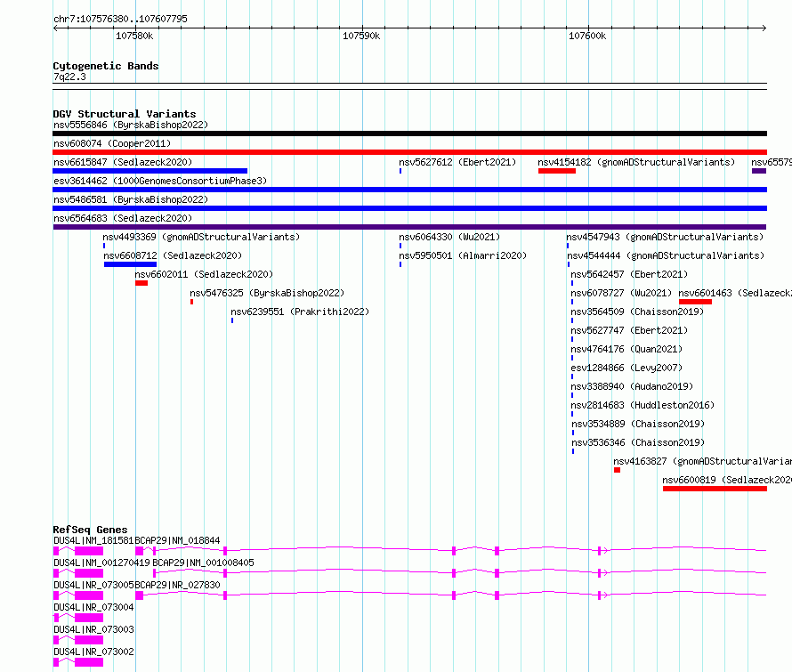The image size is (792, 672).
Task: Select nsv6564683 (Sedlazeck2020) label
Action: point(123,218)
